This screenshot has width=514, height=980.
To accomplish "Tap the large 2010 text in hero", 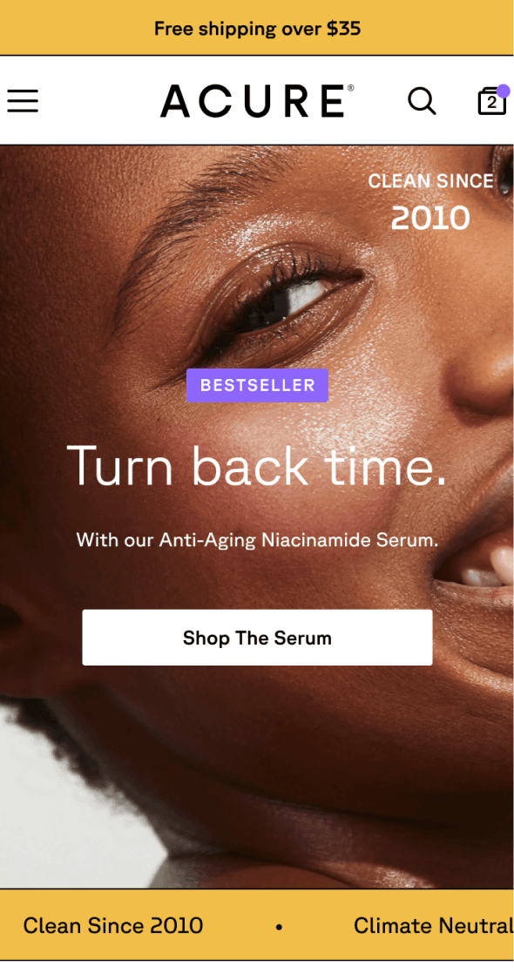I will (431, 218).
